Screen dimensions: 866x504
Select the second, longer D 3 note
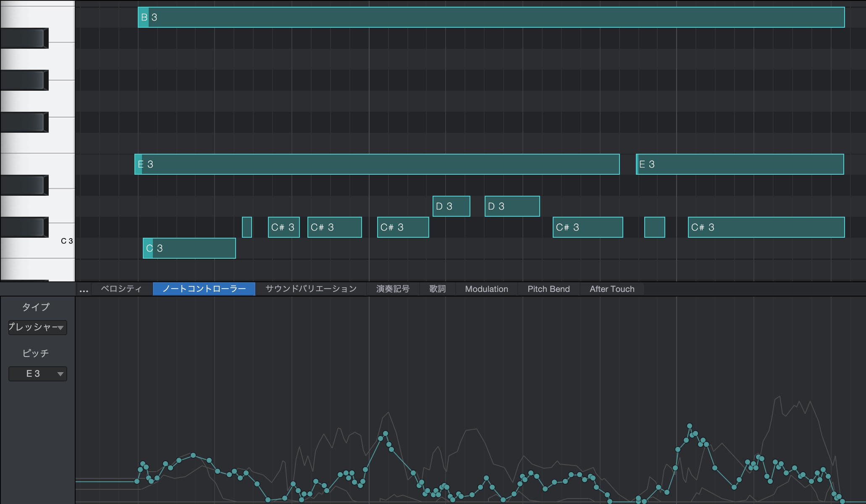[512, 206]
